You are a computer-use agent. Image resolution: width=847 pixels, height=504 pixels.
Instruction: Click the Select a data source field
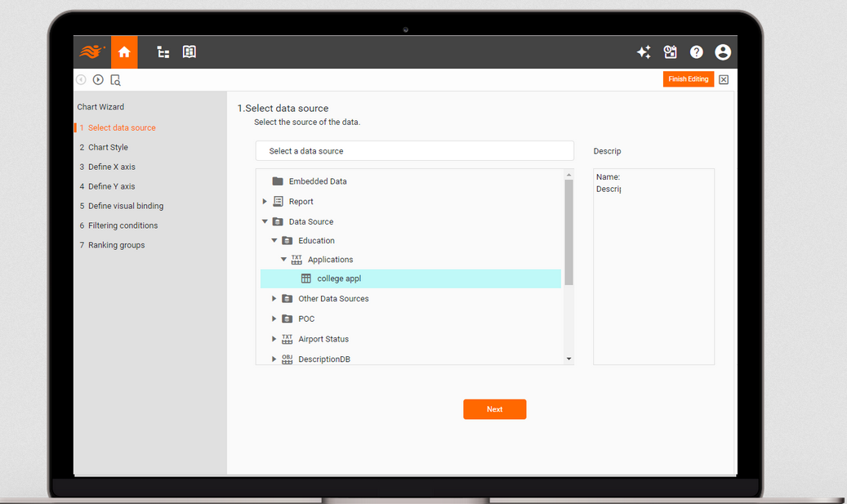(414, 151)
